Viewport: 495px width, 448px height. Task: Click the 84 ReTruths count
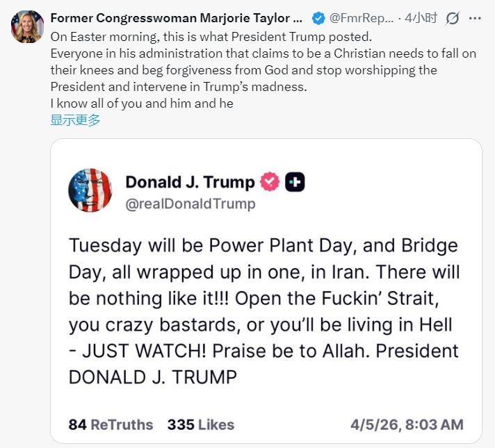click(111, 424)
